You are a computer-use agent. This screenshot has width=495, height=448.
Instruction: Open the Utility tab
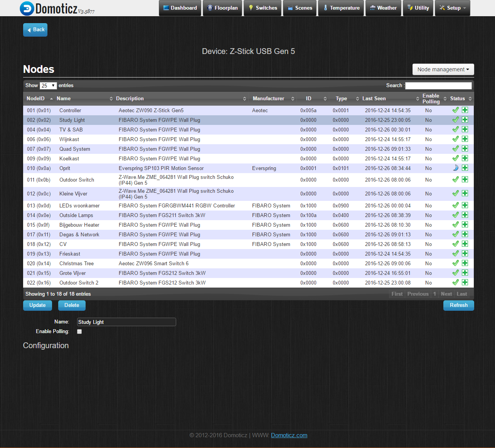click(x=418, y=8)
